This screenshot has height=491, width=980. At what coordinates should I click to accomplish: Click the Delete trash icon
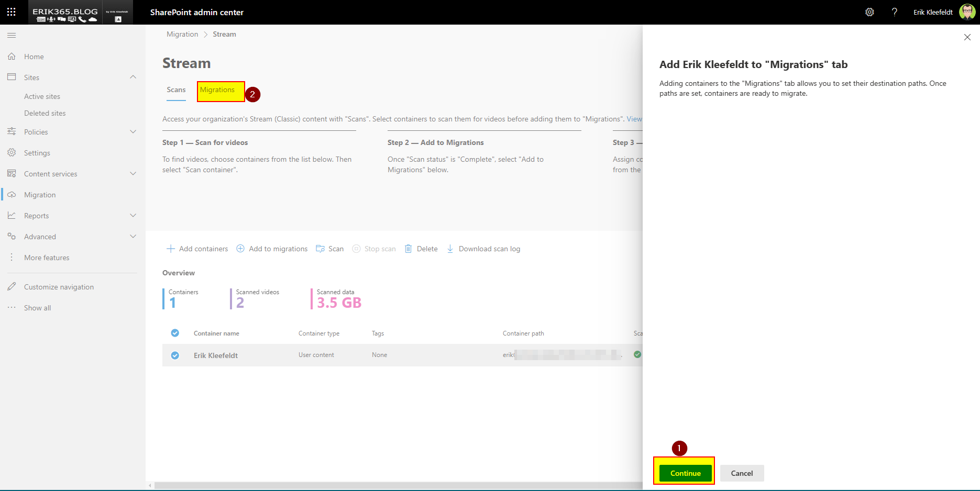(409, 249)
